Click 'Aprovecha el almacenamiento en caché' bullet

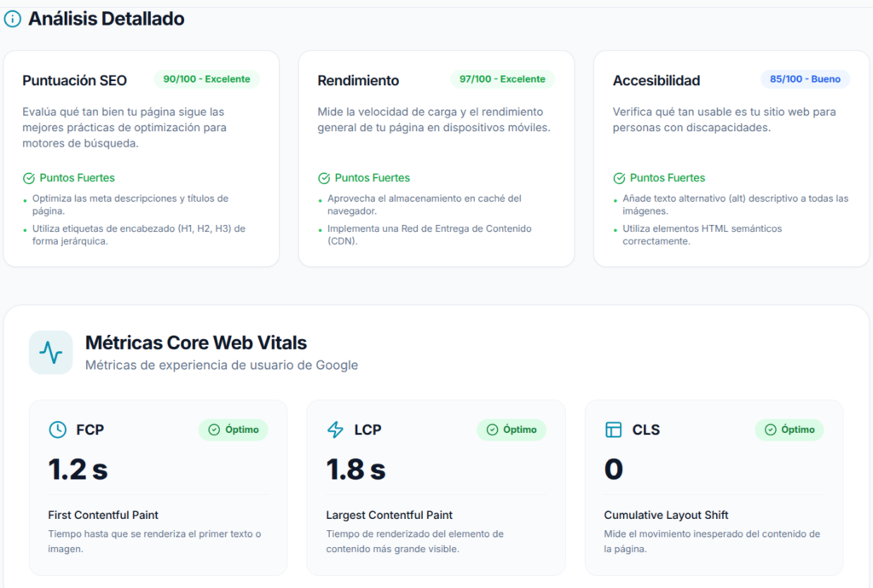pos(425,205)
